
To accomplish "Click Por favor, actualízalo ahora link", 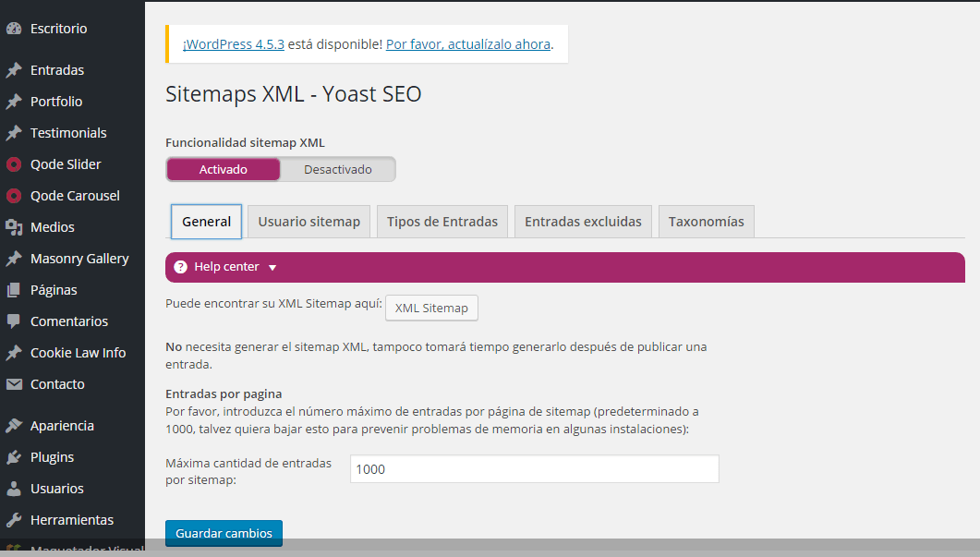I will click(x=468, y=44).
